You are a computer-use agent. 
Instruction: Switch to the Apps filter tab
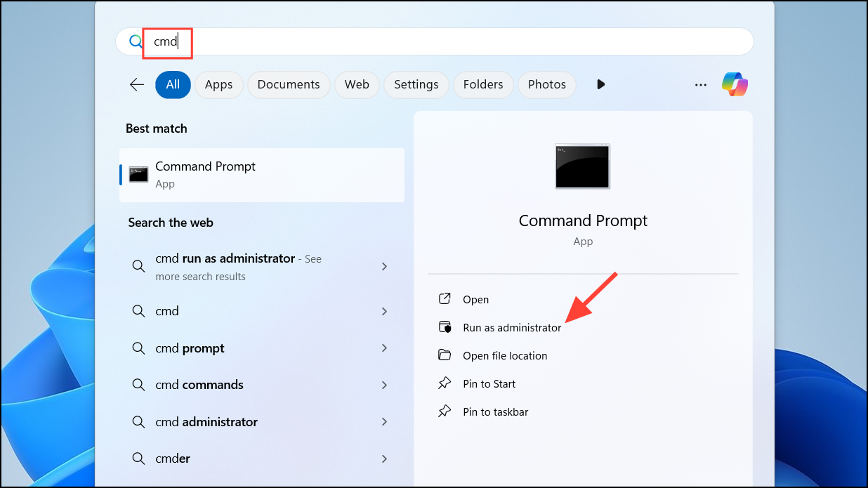(x=218, y=84)
